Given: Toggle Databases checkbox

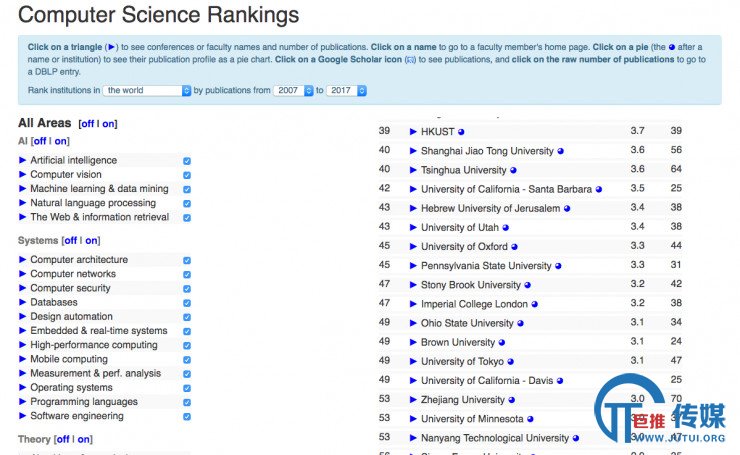Looking at the screenshot, I should click(x=187, y=303).
